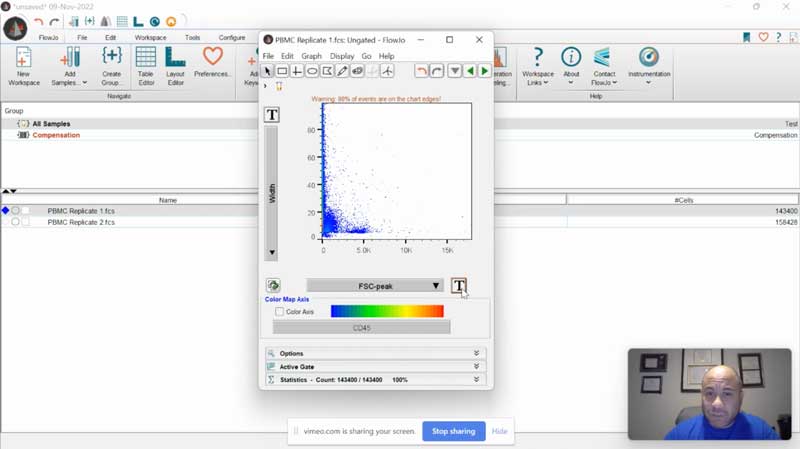
Task: Click the Name column header
Action: coord(167,200)
